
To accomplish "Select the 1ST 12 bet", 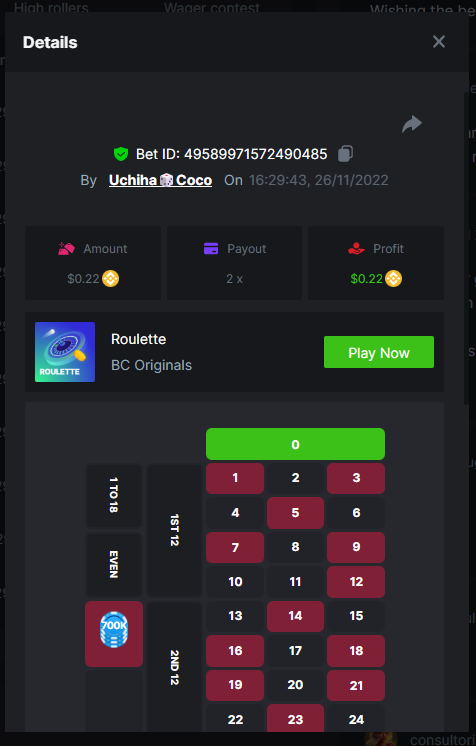I will pos(174,530).
